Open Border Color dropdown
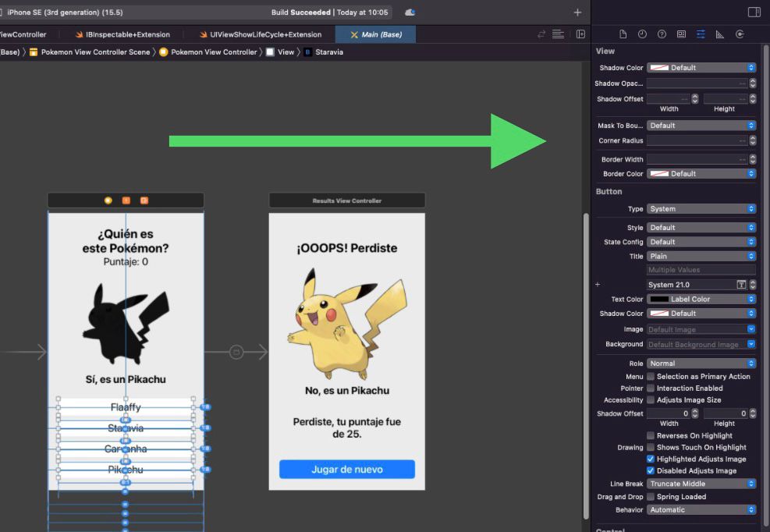Image resolution: width=770 pixels, height=532 pixels. pyautogui.click(x=701, y=174)
